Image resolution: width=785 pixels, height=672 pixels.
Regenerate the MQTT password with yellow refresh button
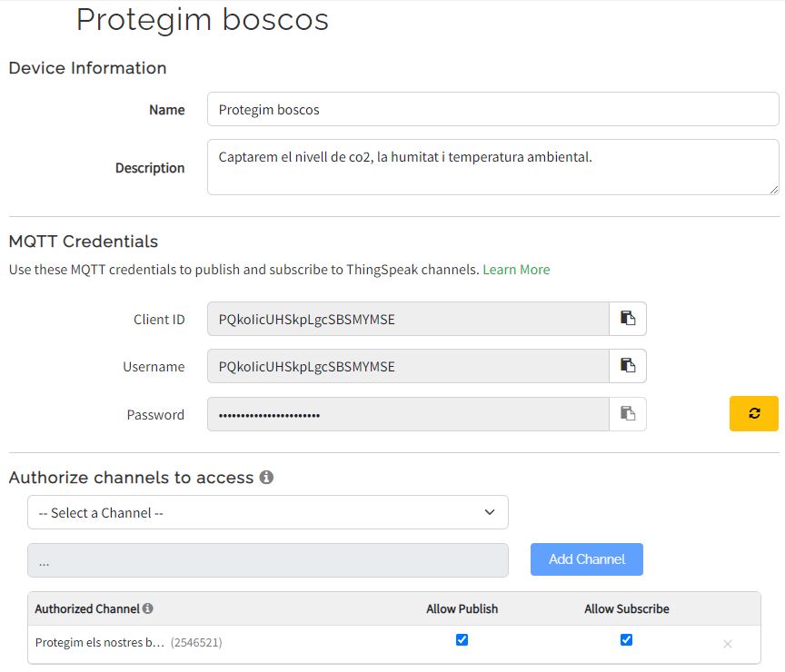pos(753,413)
